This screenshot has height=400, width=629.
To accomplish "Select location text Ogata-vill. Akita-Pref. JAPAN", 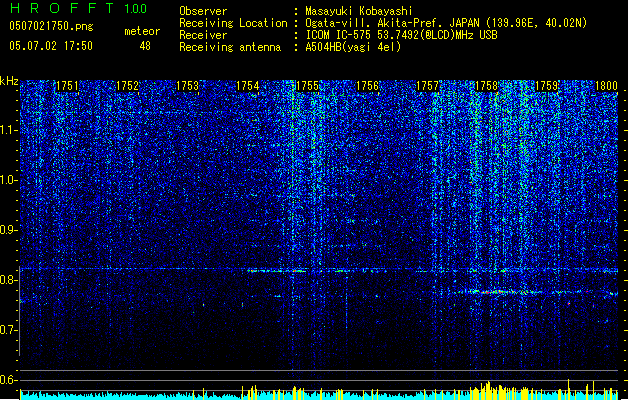I will pos(392,23).
